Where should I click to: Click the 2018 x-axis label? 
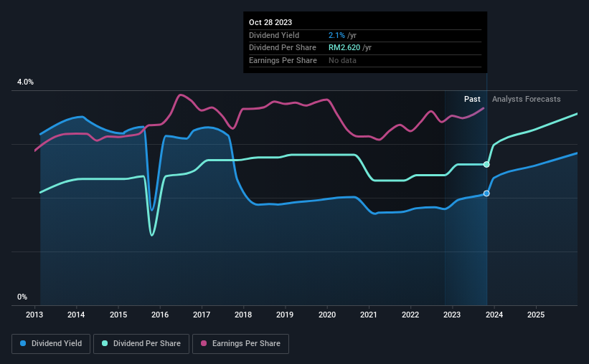[x=243, y=315]
